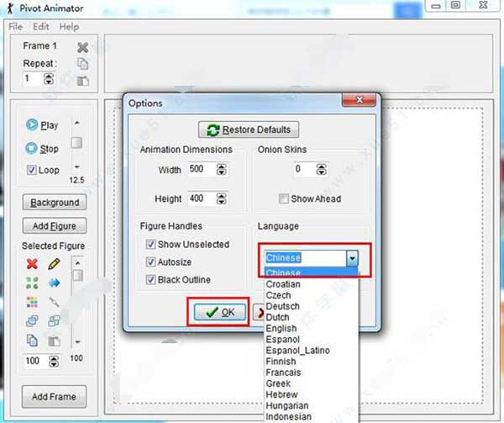Copy the frame using the frame copy icon
The height and width of the screenshot is (423, 504).
(x=82, y=64)
